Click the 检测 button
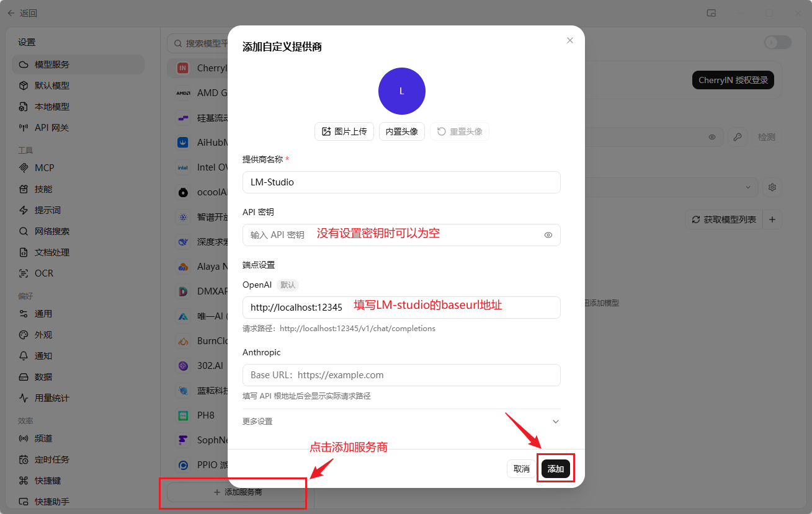Image resolution: width=812 pixels, height=514 pixels. [767, 137]
